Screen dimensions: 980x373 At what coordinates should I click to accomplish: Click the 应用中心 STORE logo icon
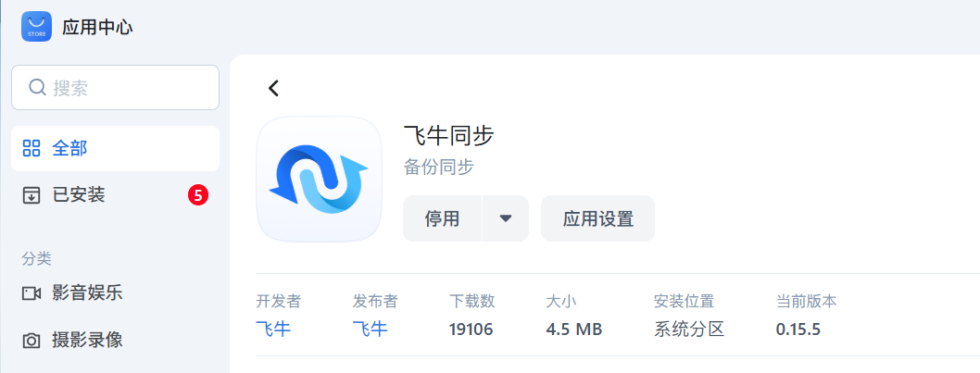pyautogui.click(x=36, y=27)
